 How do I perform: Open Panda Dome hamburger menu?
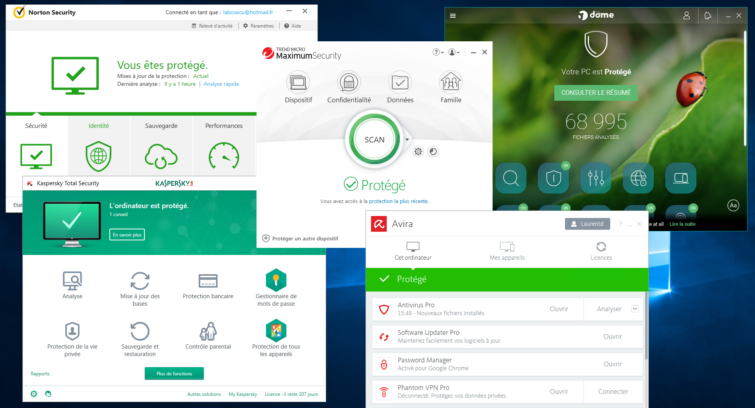pyautogui.click(x=453, y=16)
